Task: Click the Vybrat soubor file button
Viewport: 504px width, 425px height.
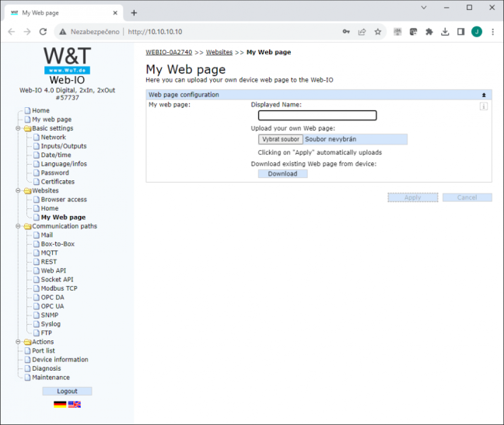Action: [x=281, y=139]
